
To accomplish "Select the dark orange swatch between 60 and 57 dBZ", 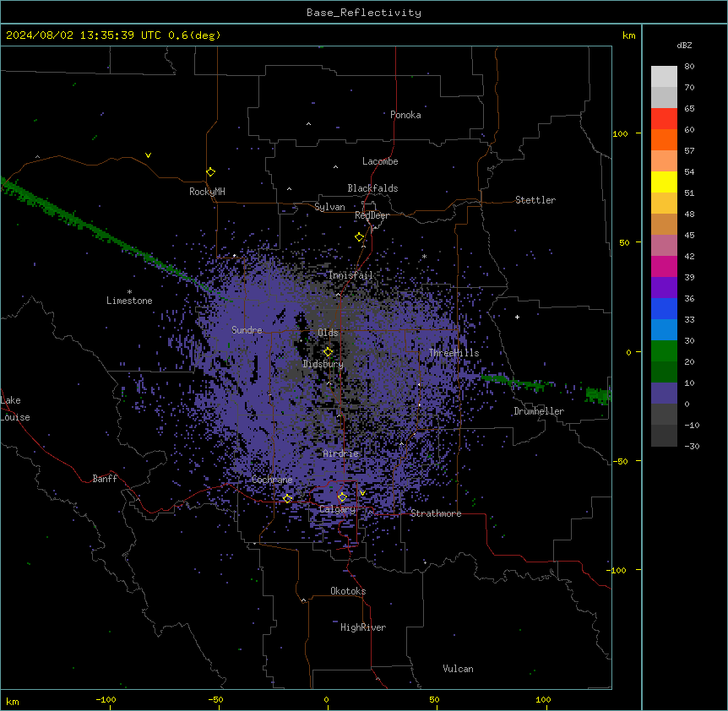I will point(664,139).
